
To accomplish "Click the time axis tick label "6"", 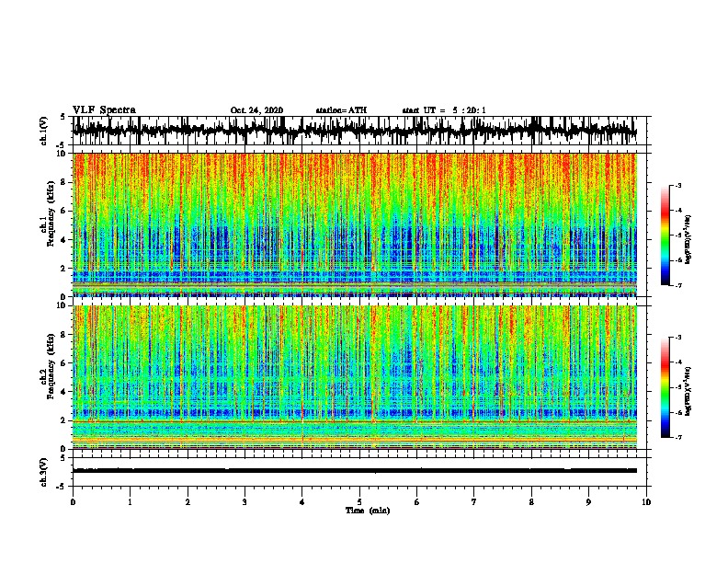I will pyautogui.click(x=417, y=502).
